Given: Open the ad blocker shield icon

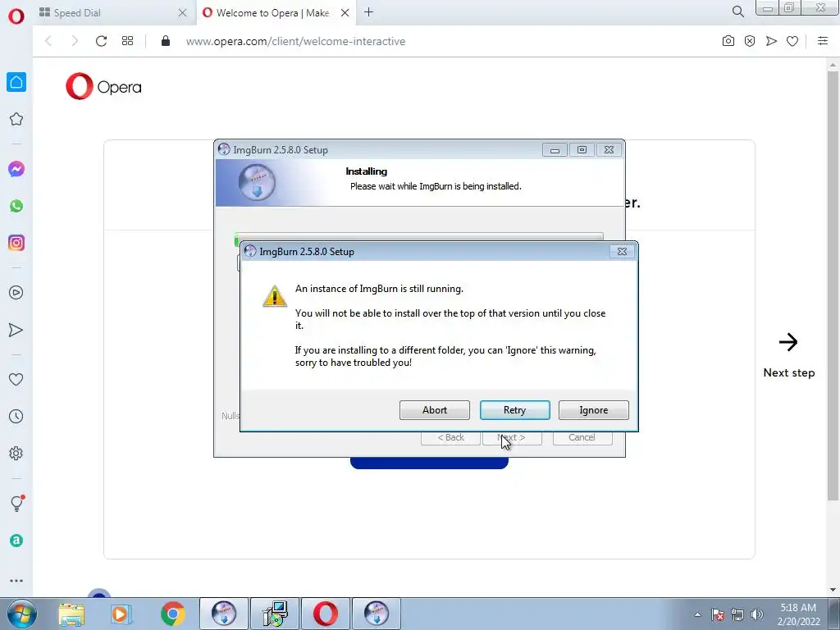Looking at the screenshot, I should [x=750, y=41].
